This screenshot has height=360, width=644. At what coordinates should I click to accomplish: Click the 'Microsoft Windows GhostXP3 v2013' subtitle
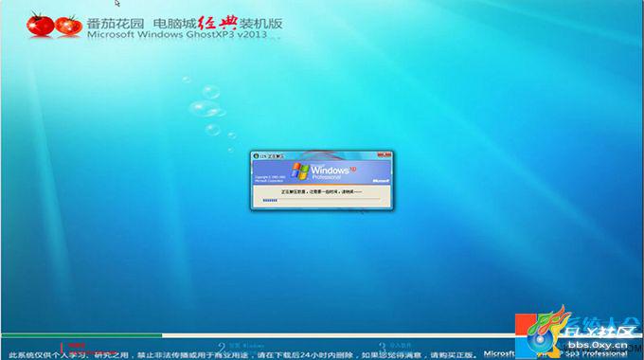pyautogui.click(x=177, y=34)
